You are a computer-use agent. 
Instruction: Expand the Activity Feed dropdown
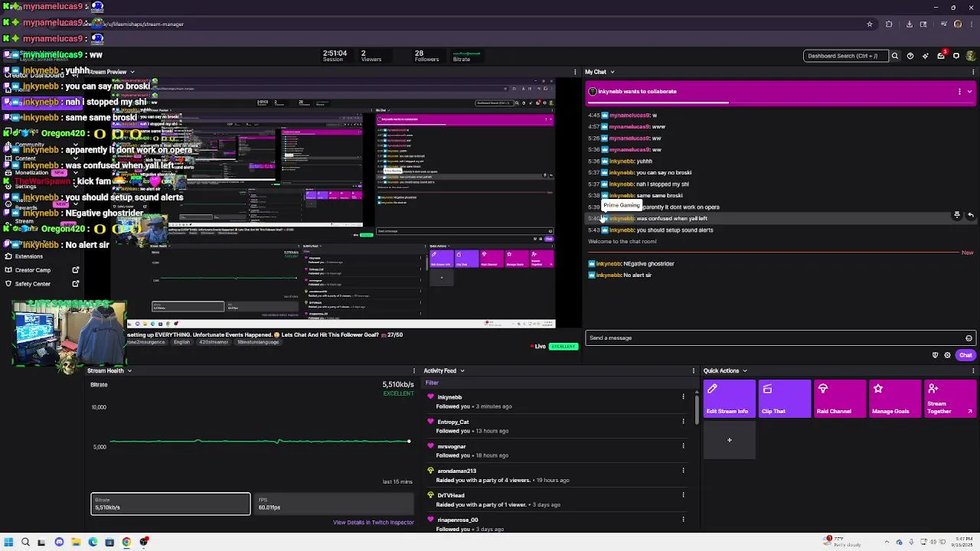pyautogui.click(x=462, y=371)
